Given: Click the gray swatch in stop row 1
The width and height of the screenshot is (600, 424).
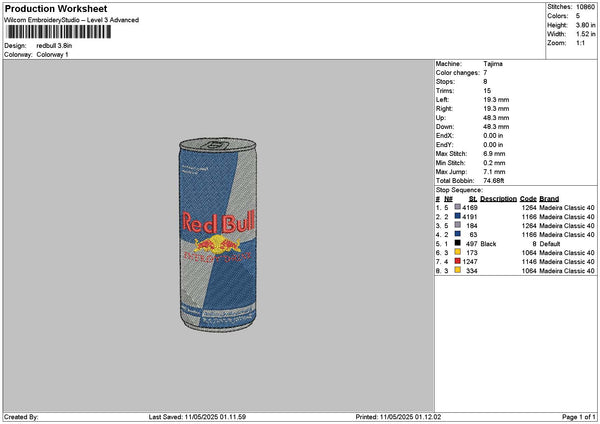Looking at the screenshot, I should tap(457, 207).
